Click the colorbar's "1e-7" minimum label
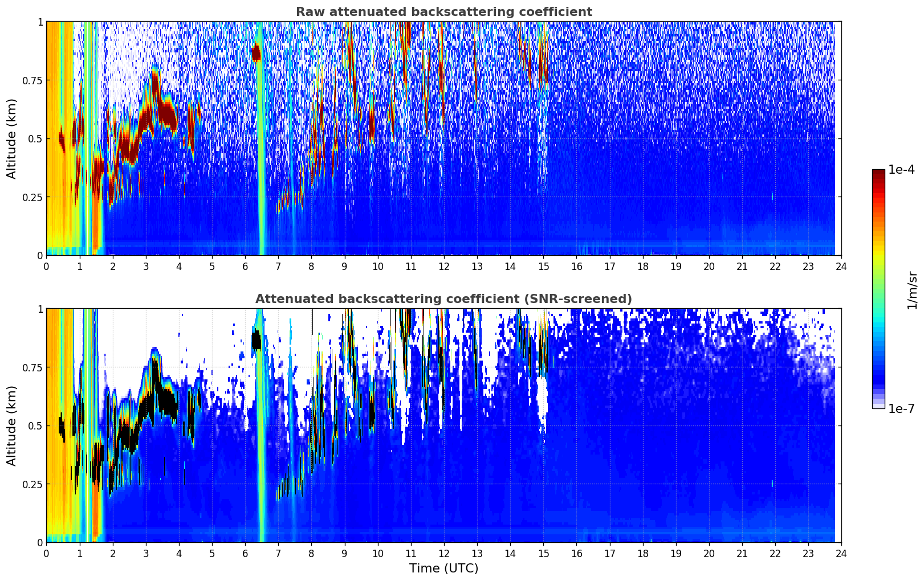Screen dimensions: 924x581 coord(901,408)
